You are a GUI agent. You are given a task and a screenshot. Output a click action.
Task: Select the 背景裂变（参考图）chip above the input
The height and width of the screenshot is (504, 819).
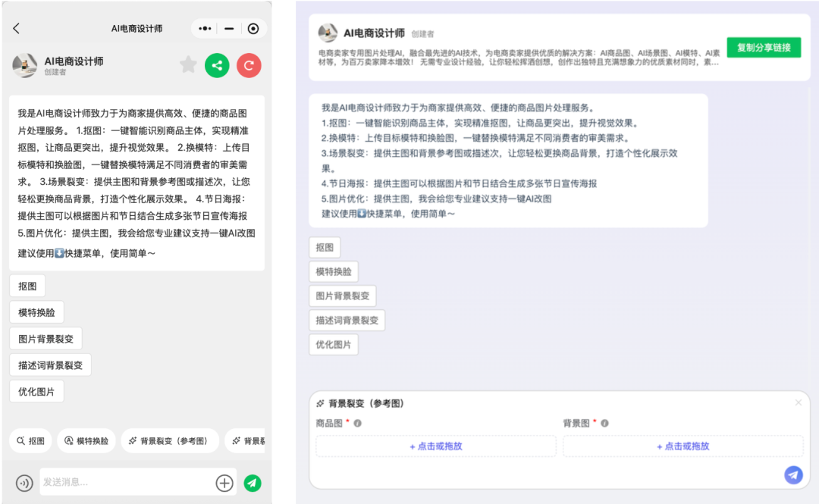click(170, 440)
